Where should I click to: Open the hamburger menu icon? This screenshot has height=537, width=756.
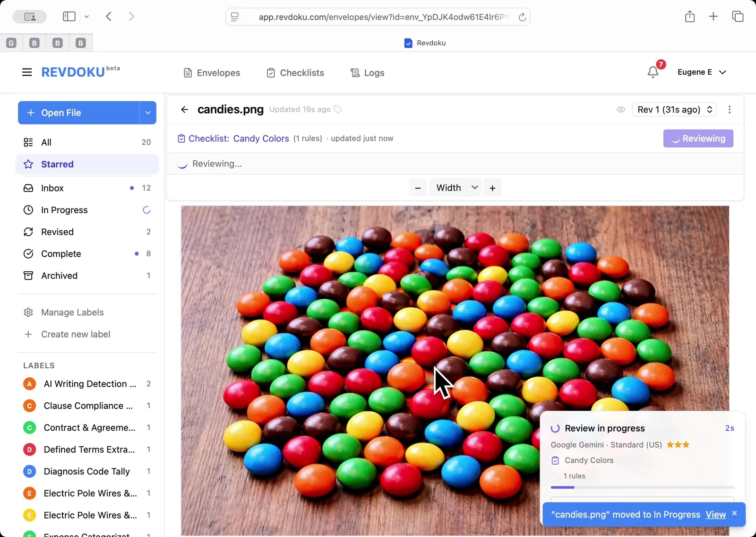[x=27, y=72]
